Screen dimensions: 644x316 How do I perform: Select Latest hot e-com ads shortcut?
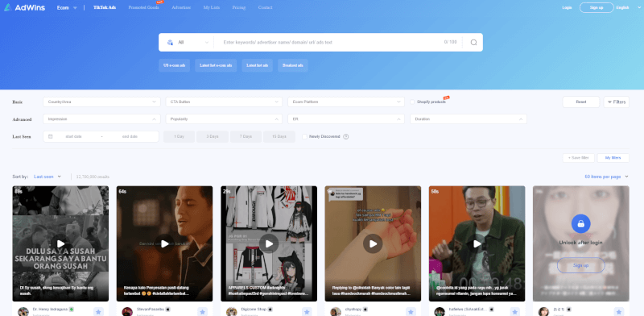[216, 65]
